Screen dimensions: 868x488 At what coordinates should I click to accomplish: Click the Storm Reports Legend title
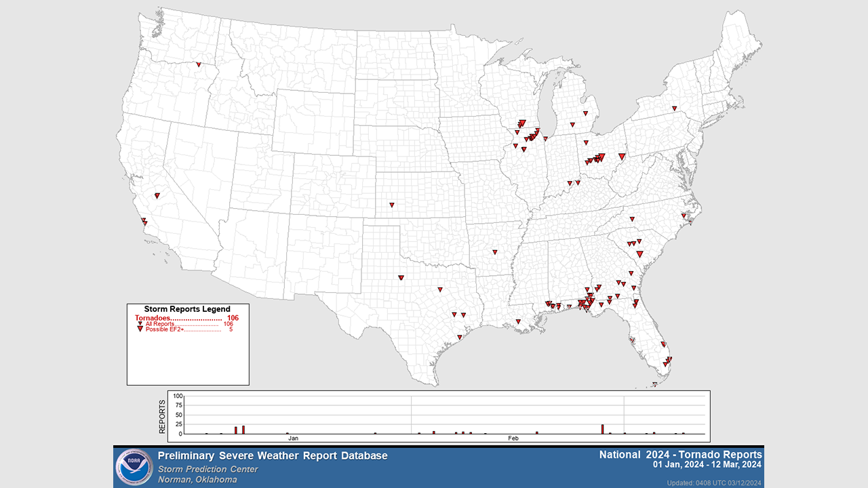187,309
